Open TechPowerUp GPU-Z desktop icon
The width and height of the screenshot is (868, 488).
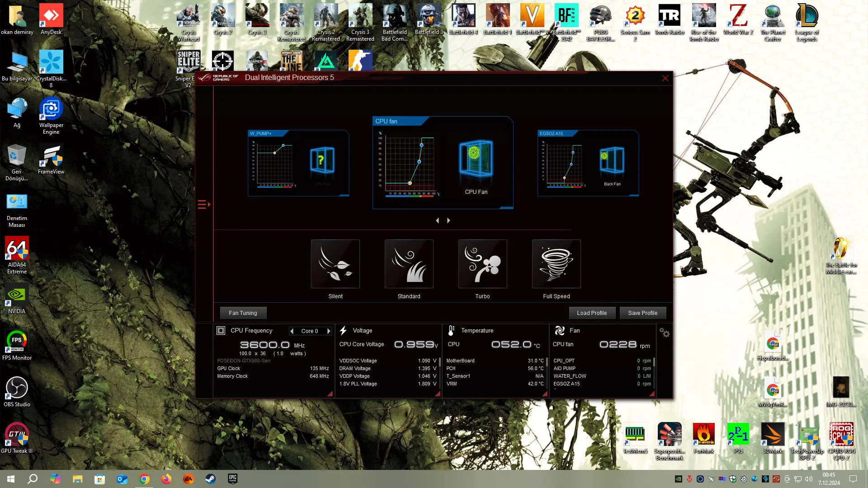807,441
